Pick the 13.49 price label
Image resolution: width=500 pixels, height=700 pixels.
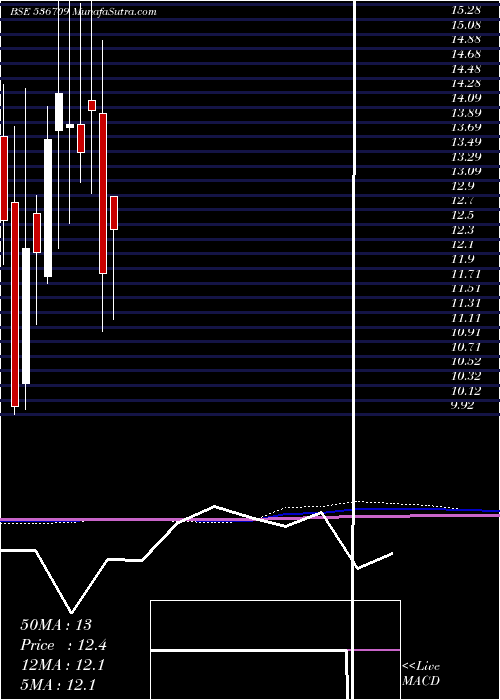tap(466, 142)
